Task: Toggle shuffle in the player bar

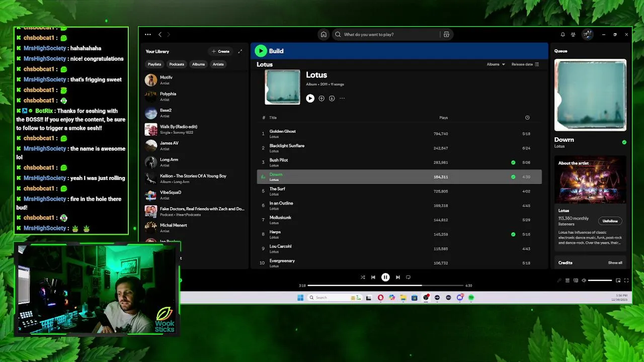Action: [363, 277]
